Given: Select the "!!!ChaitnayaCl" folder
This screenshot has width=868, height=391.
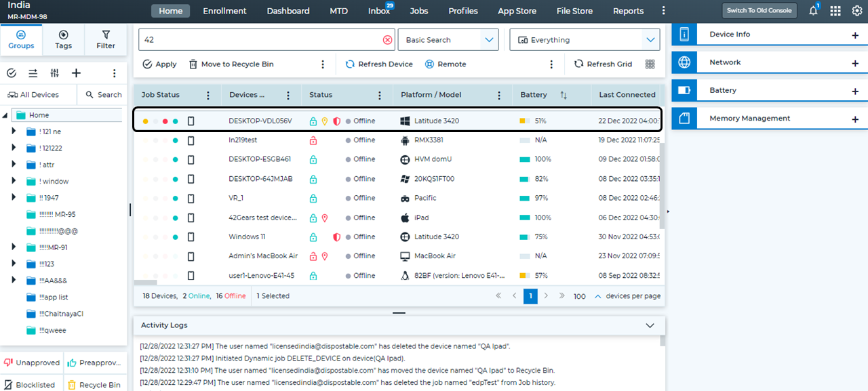Looking at the screenshot, I should (x=54, y=314).
